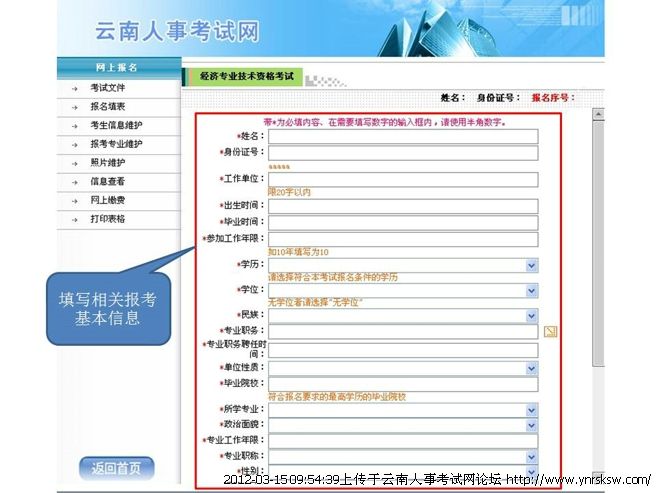Click the picker icon beside 专业职务 field
This screenshot has height=493, width=658.
tap(549, 331)
